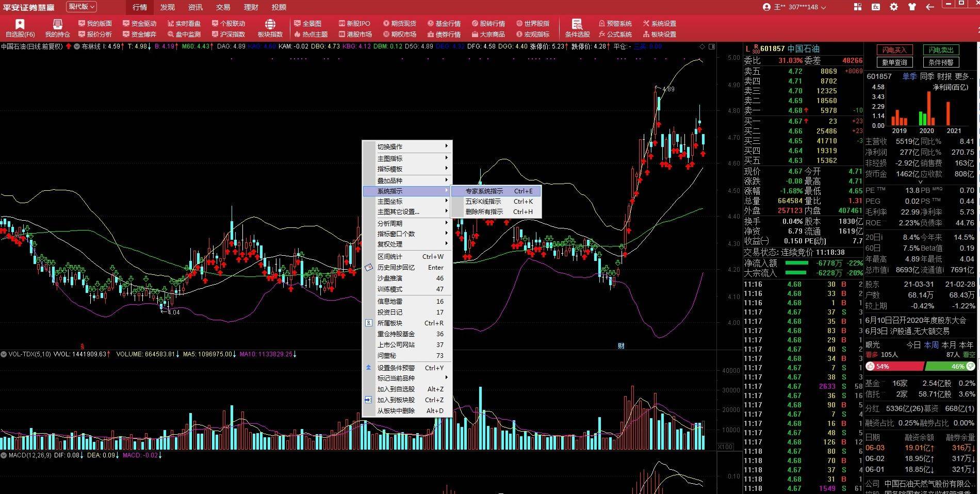
Task: Open 个股联动 toolbar item
Action: tap(228, 23)
